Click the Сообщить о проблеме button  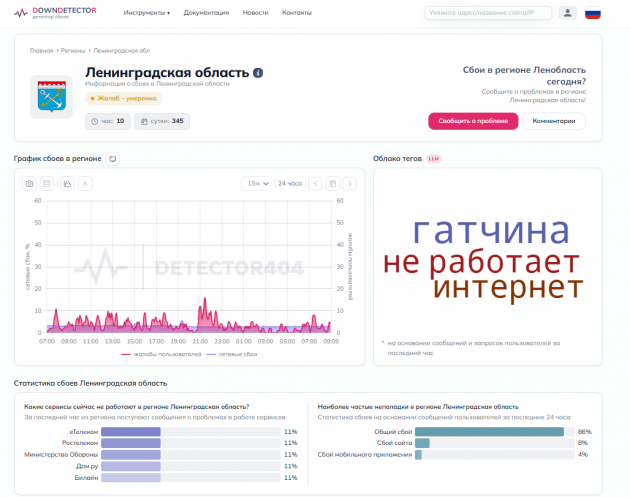point(473,121)
